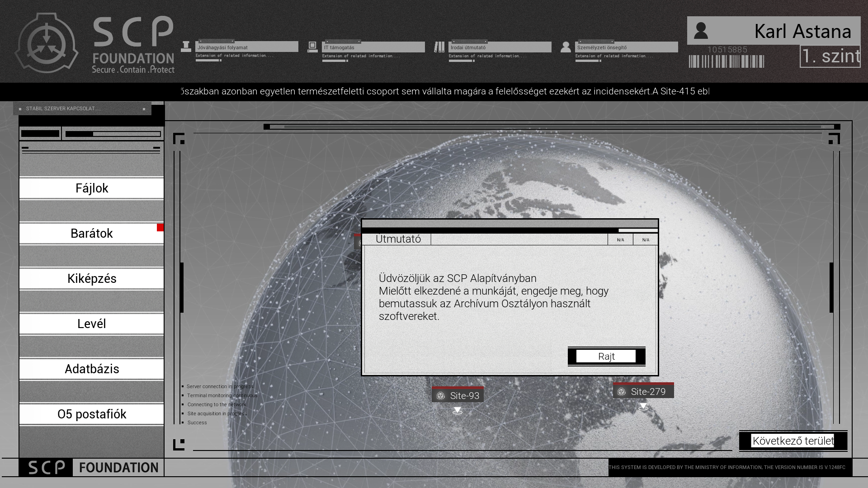This screenshot has width=868, height=488.
Task: Click the Site-279 logo icon on globe
Action: tap(622, 392)
